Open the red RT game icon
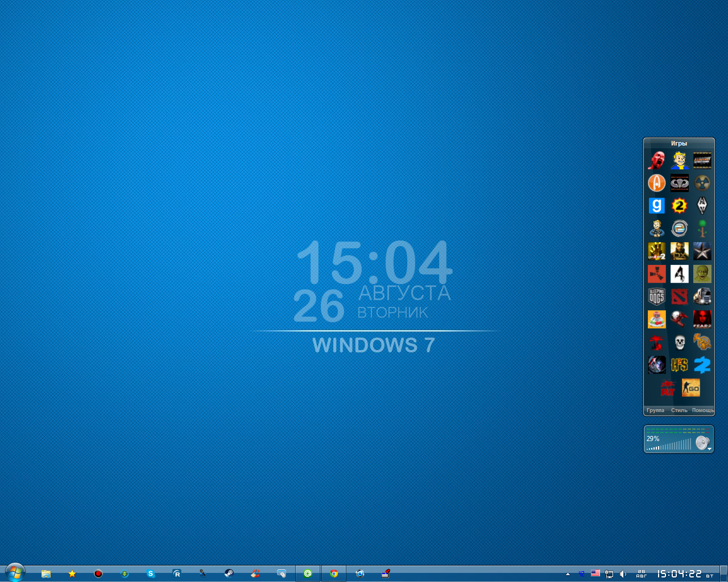This screenshot has width=728, height=582. [x=668, y=388]
